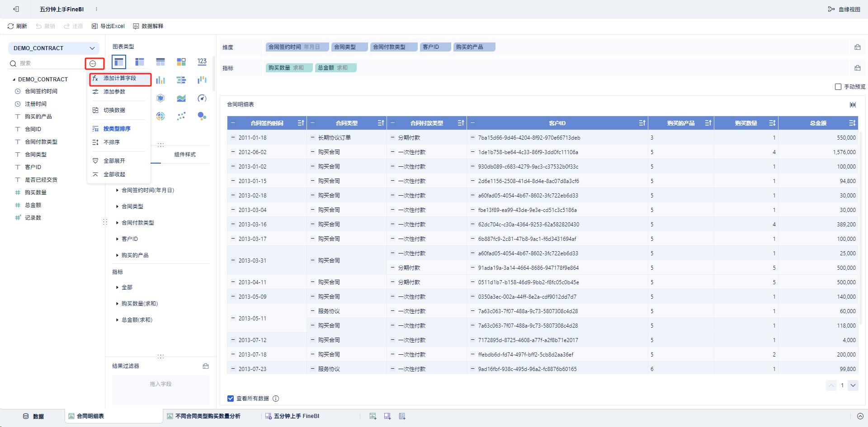
Task: Select the colored block treemap chart icon
Action: click(181, 62)
